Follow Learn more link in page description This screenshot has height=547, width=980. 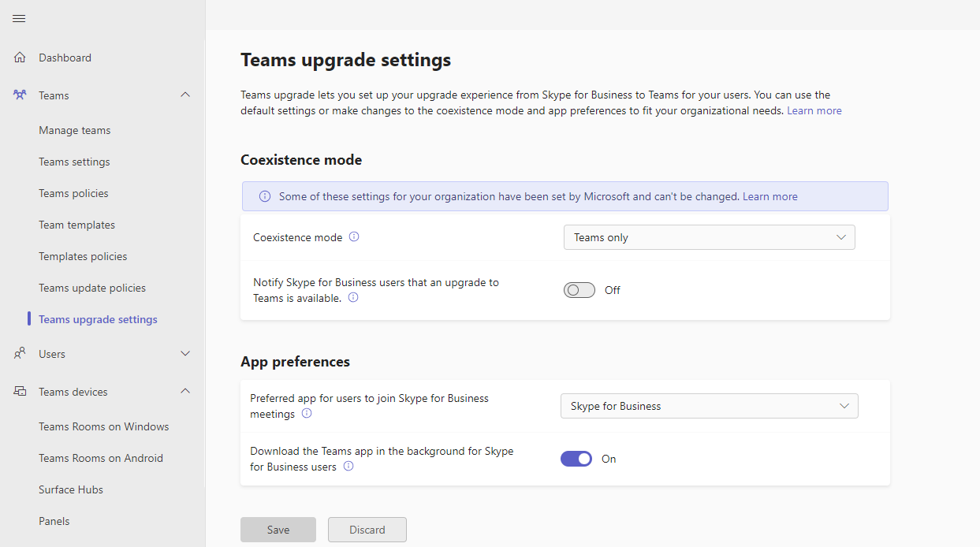coord(814,111)
